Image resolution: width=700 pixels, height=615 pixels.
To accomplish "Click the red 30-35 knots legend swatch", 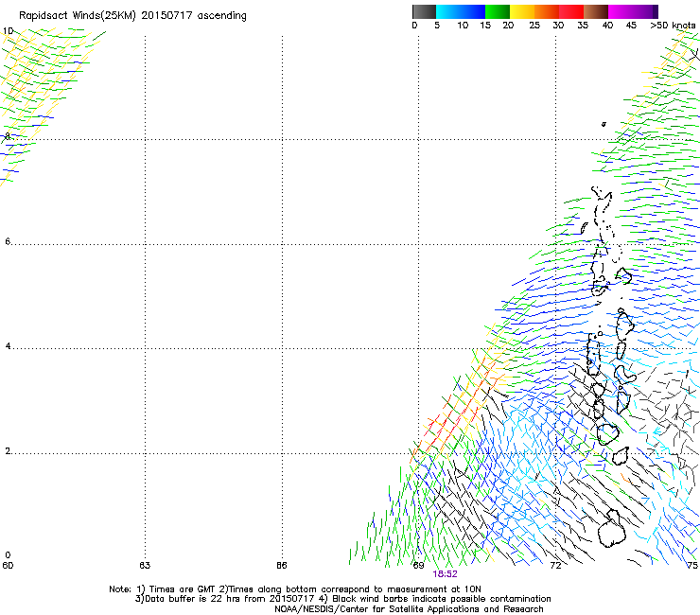I will click(x=571, y=11).
